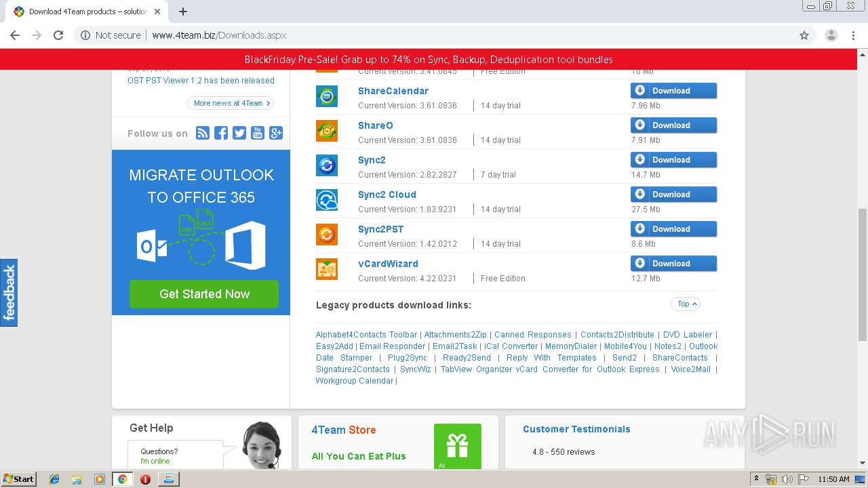This screenshot has height=488, width=868.
Task: Open the DVD Labeler legacy link
Action: tap(688, 335)
